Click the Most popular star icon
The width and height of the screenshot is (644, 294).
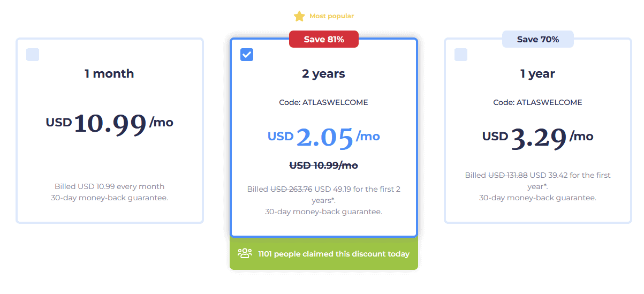(x=299, y=16)
